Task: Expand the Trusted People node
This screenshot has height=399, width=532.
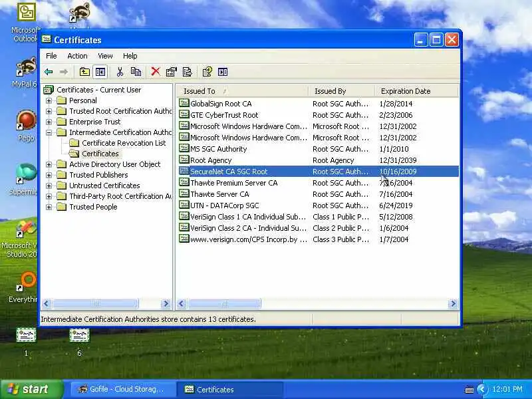Action: tap(49, 207)
